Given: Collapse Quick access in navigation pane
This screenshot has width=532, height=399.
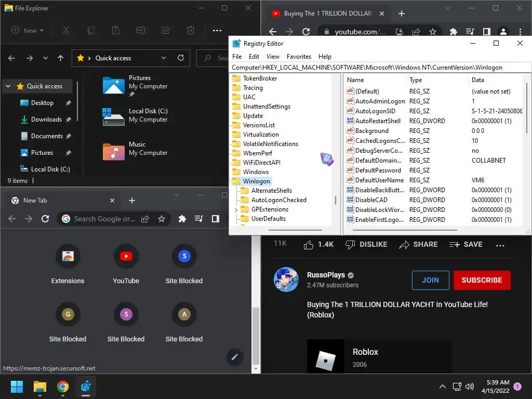Looking at the screenshot, I should (8, 86).
